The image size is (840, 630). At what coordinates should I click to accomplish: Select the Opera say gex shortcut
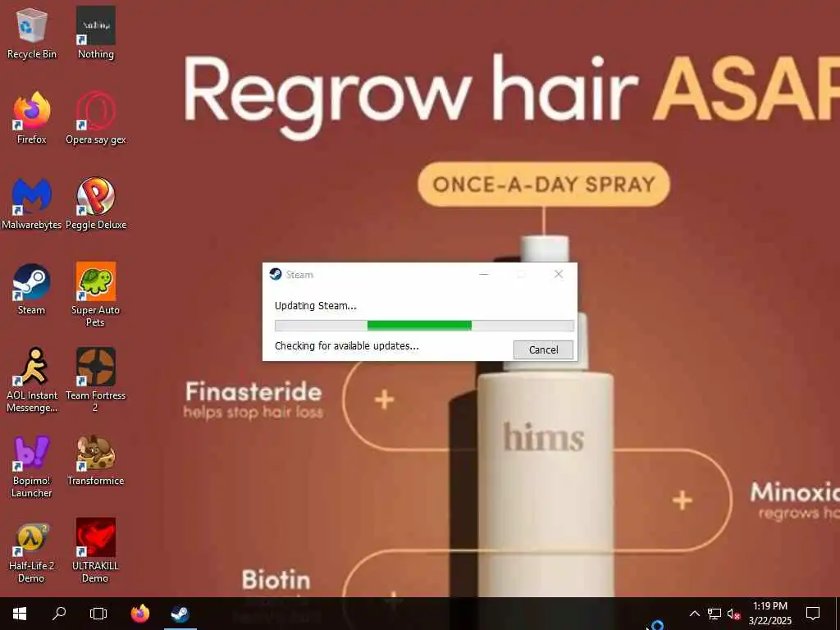(x=95, y=118)
